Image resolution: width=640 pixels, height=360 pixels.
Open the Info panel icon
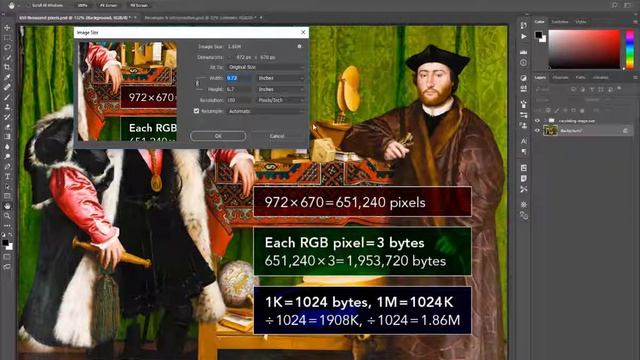click(524, 62)
